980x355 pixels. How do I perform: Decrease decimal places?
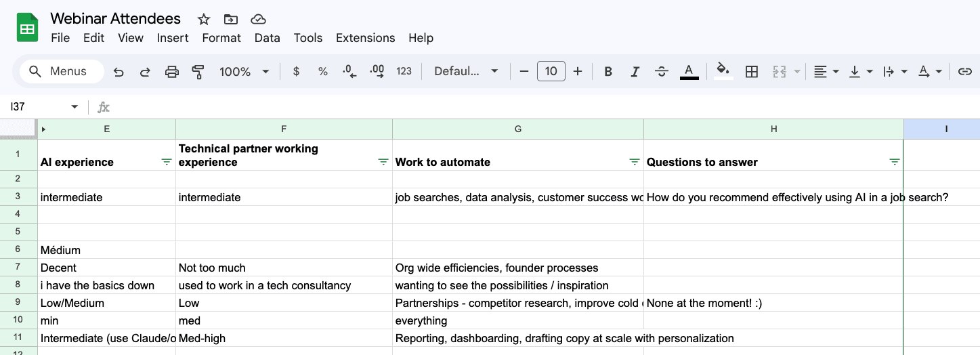(x=349, y=72)
